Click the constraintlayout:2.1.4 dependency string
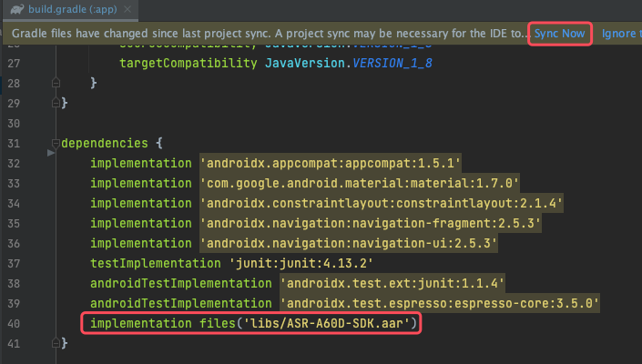Screen dimensions: 642x364 click(382, 204)
